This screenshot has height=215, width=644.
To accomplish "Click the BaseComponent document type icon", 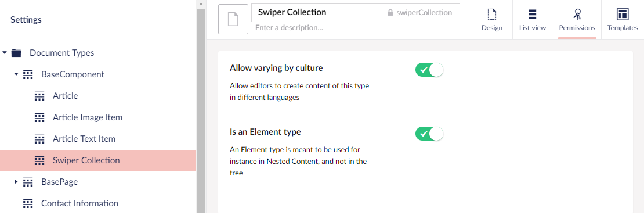I will tap(28, 74).
